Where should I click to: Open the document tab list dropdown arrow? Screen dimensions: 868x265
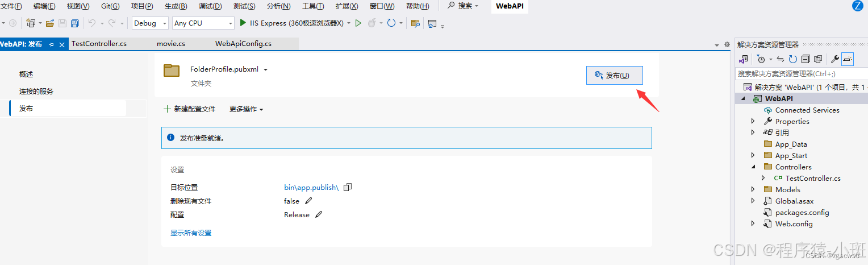717,45
